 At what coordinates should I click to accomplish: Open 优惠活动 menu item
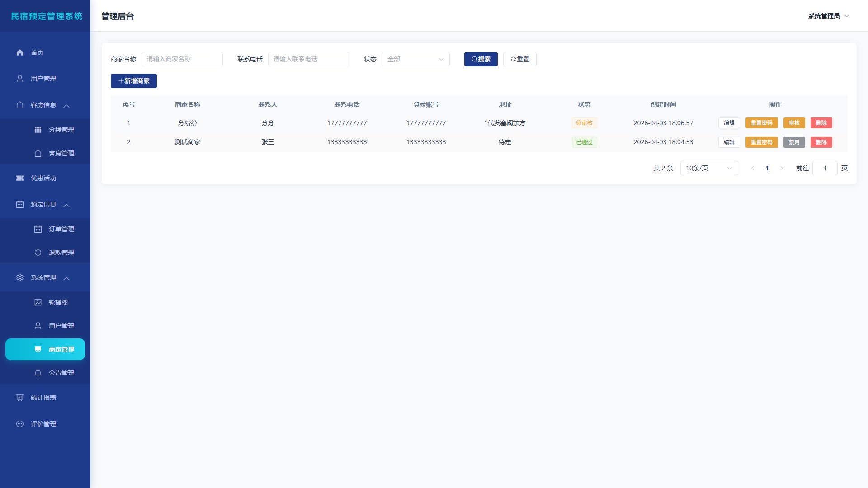click(45, 178)
